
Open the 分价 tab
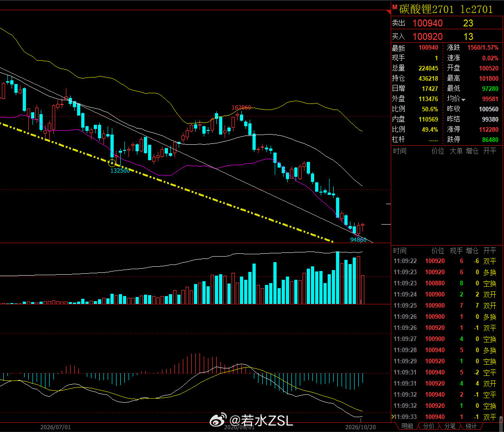point(428,426)
